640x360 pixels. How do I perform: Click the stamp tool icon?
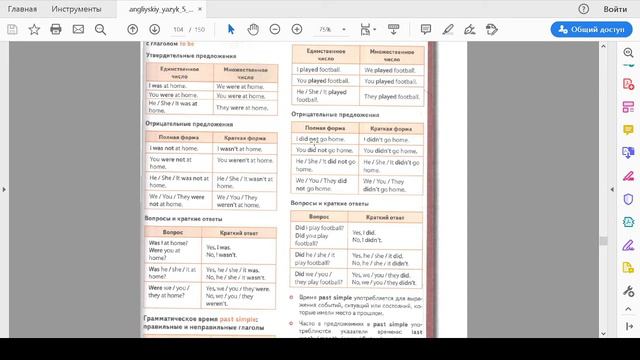click(492, 29)
